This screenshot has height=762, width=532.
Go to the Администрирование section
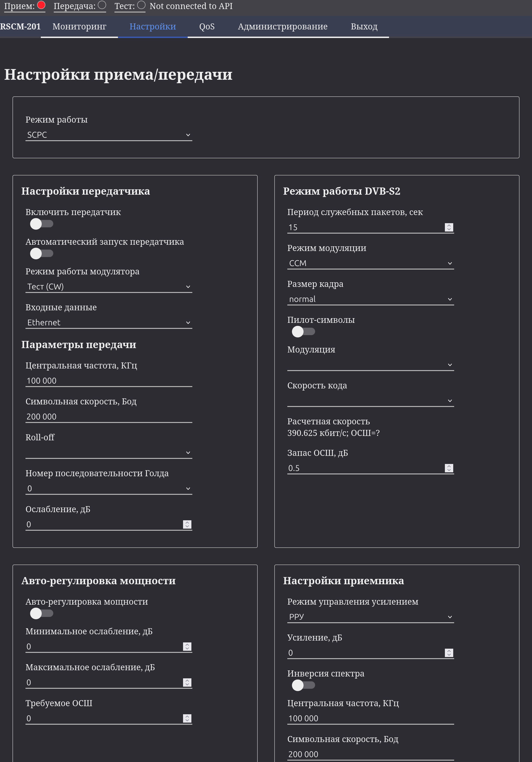click(282, 27)
